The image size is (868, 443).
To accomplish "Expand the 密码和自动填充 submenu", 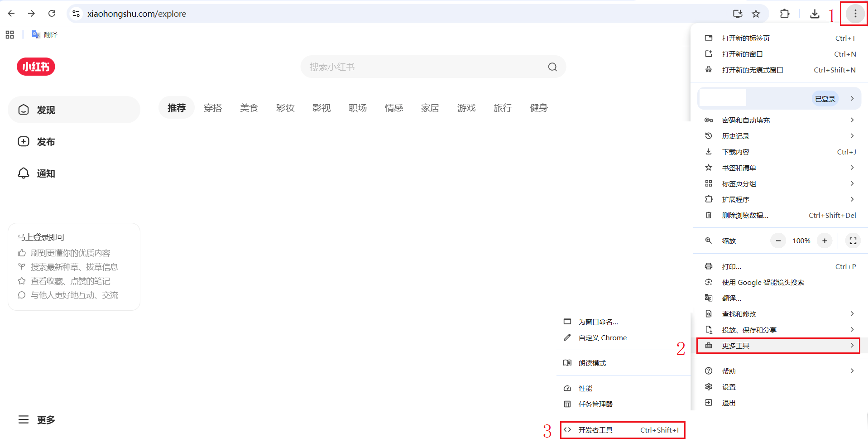I will pyautogui.click(x=779, y=120).
